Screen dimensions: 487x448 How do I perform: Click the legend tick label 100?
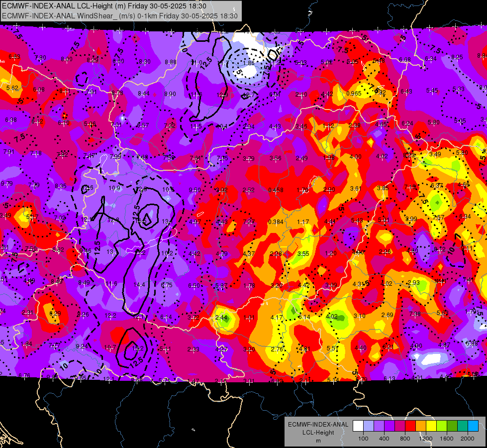[363, 439]
